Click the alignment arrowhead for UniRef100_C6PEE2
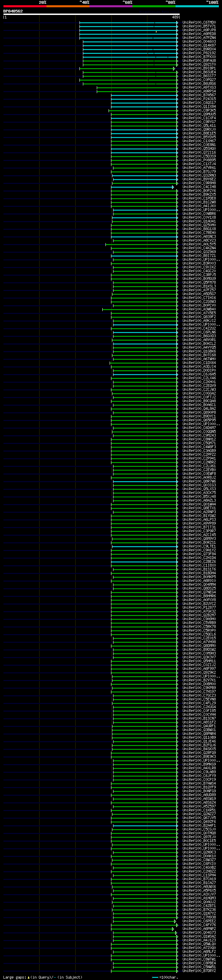The width and height of the screenshot is (222, 980). click(x=175, y=921)
